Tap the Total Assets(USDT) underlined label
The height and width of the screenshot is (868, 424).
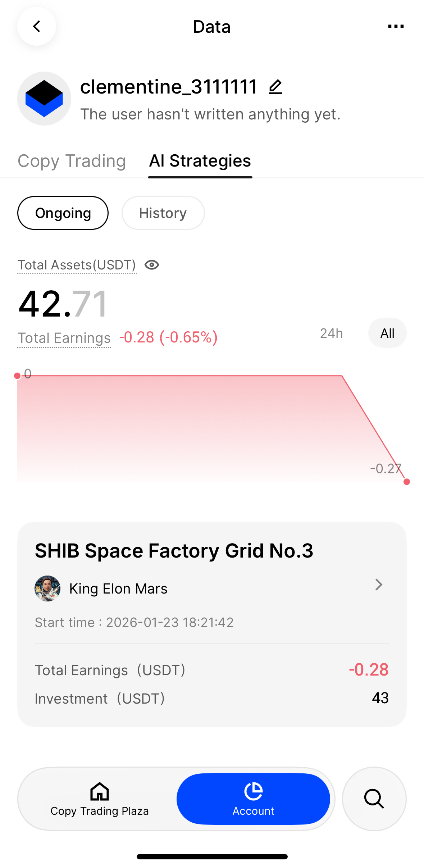pyautogui.click(x=77, y=265)
